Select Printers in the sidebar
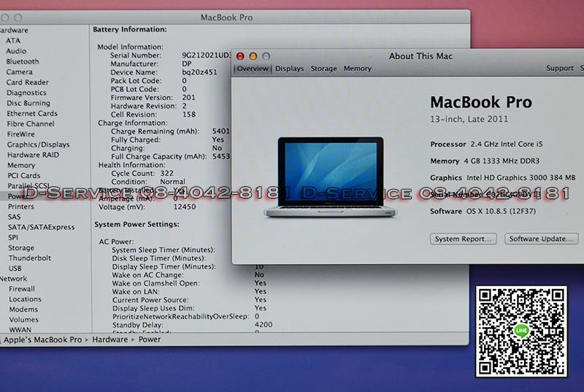 (x=21, y=207)
